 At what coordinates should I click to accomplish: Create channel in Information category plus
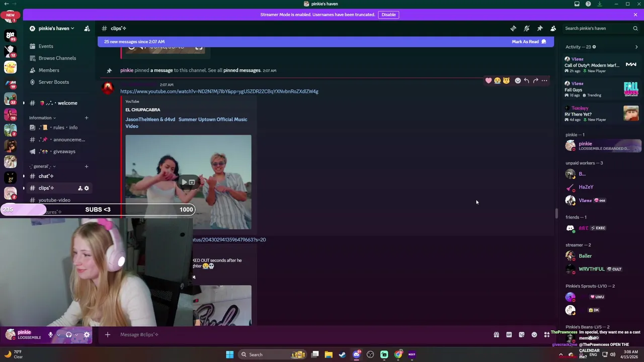pos(86,118)
